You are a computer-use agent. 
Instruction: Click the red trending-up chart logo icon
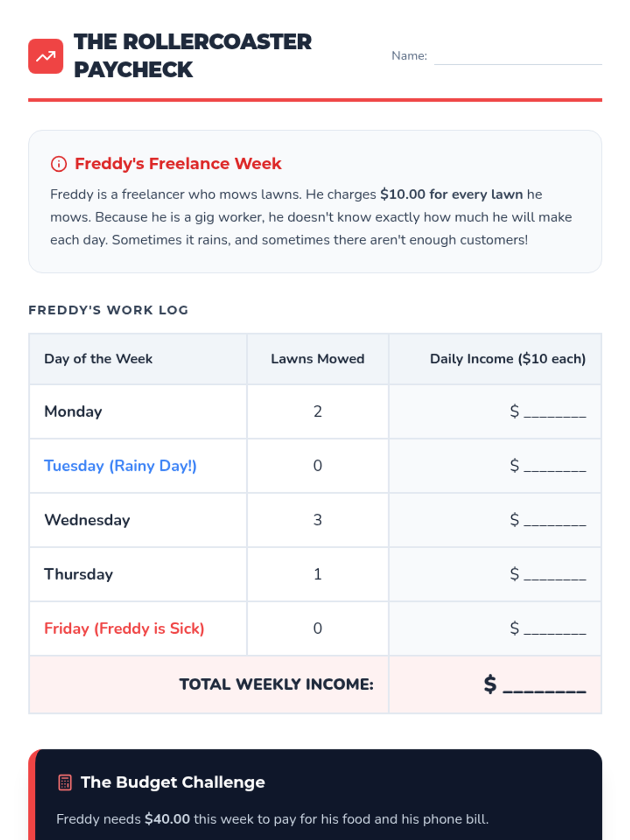[x=46, y=56]
